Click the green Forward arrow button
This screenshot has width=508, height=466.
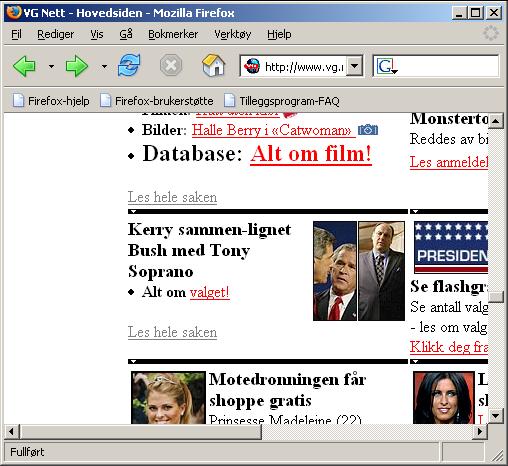pyautogui.click(x=77, y=66)
